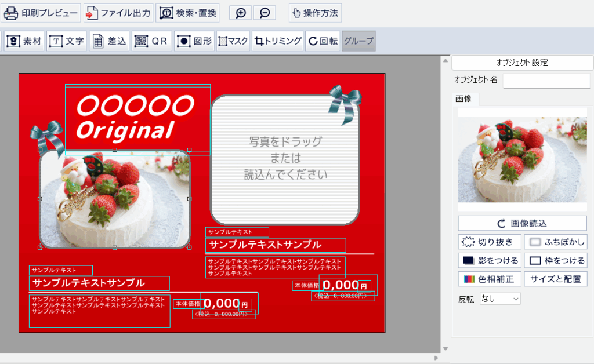Select the 図形 shape tool
Viewport: 594px width, 364px height.
click(194, 41)
